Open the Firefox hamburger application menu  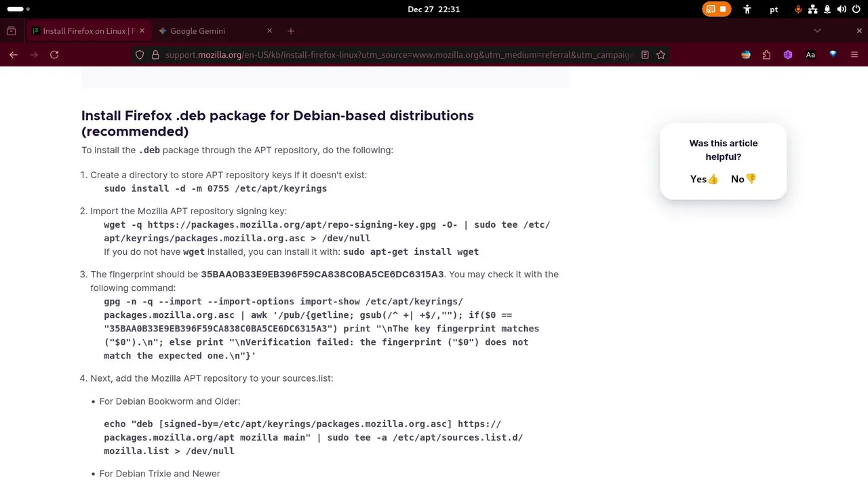pos(854,55)
